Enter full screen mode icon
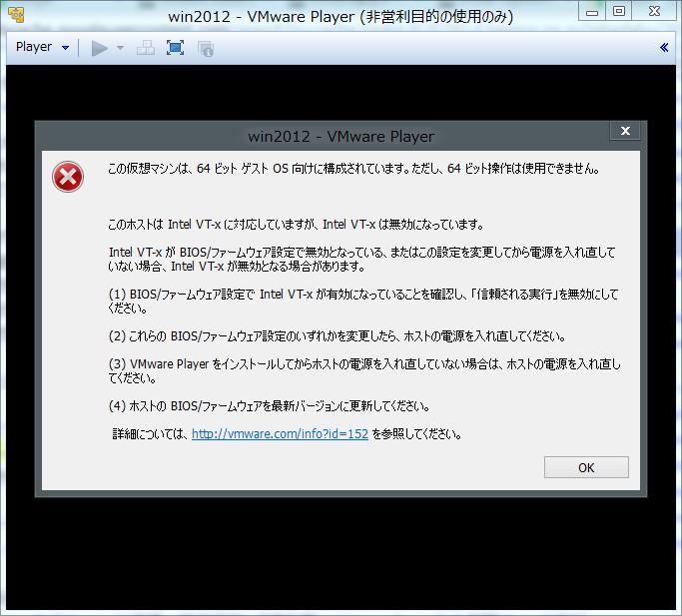Screen dimensions: 682x616 (175, 47)
